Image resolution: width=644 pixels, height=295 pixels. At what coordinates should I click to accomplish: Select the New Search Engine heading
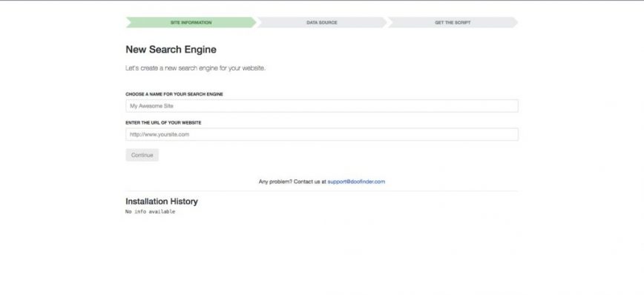[x=171, y=50]
